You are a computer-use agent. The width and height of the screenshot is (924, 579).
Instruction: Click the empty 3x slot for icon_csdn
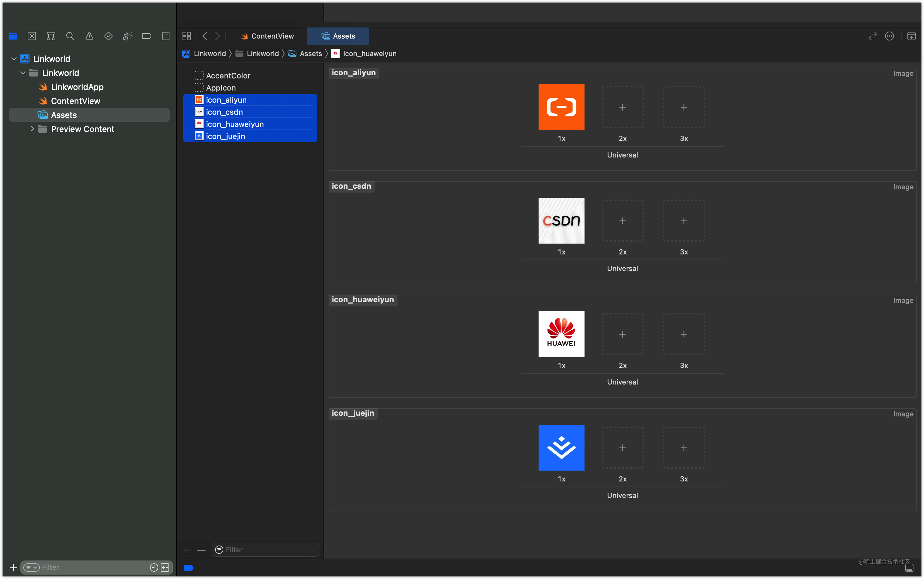(x=684, y=221)
